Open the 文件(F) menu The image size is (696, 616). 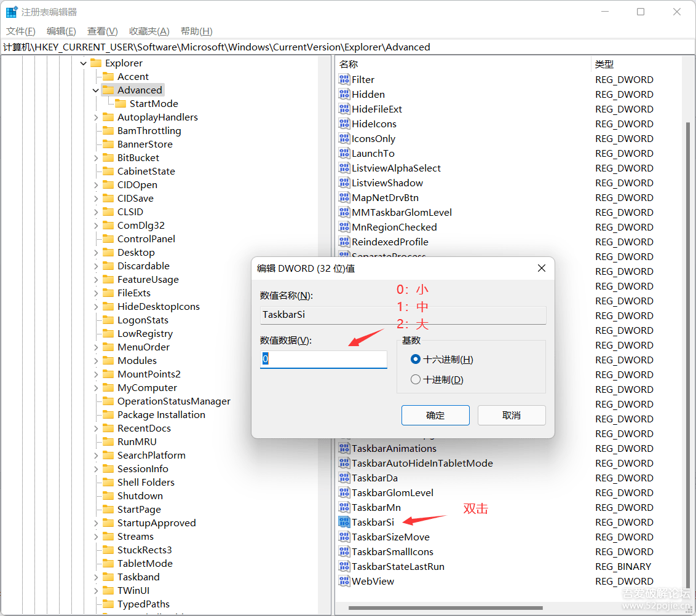pos(21,31)
